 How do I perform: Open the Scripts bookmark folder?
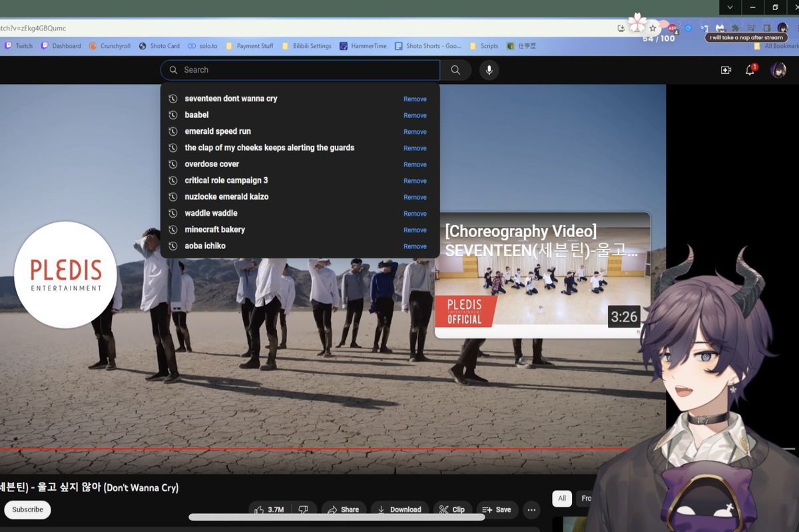[484, 46]
